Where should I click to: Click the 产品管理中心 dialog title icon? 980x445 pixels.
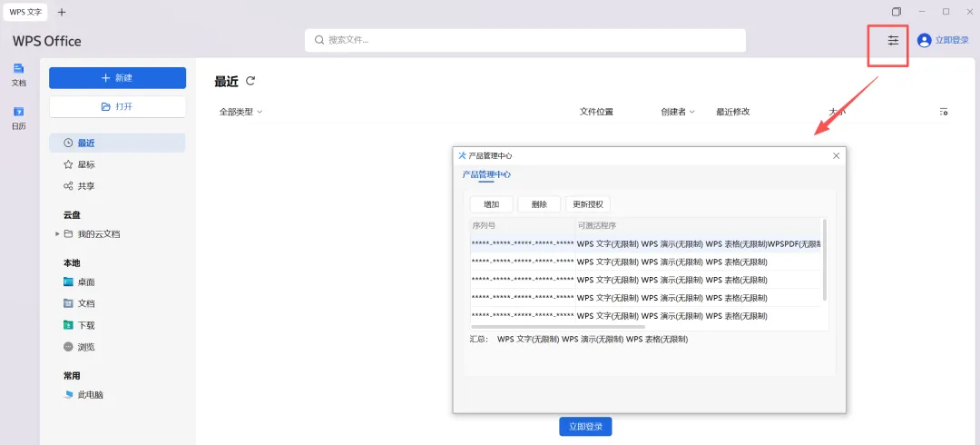click(463, 156)
